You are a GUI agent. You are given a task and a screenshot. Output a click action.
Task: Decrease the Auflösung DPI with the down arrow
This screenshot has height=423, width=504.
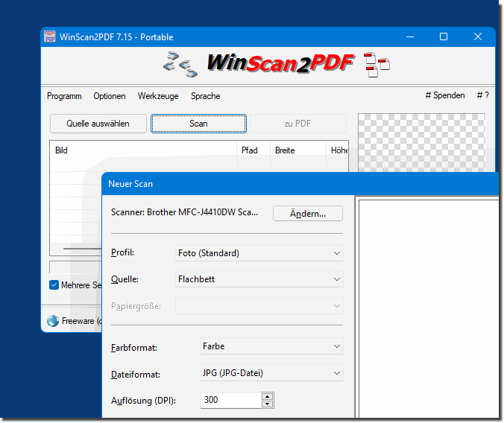pos(268,404)
